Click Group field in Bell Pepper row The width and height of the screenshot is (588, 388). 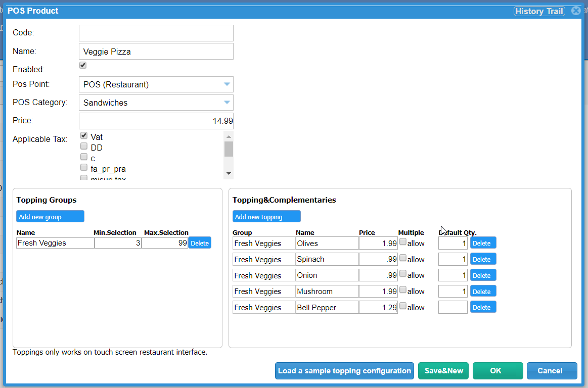coord(264,307)
